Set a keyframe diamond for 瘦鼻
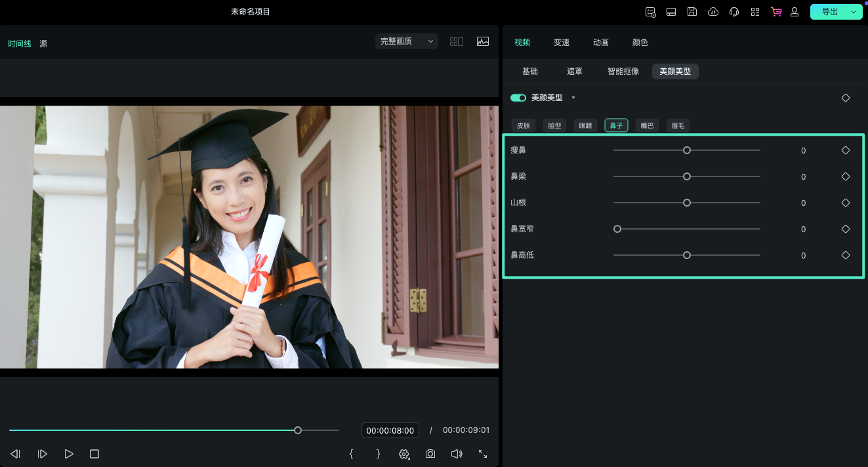The height and width of the screenshot is (467, 868). [845, 150]
